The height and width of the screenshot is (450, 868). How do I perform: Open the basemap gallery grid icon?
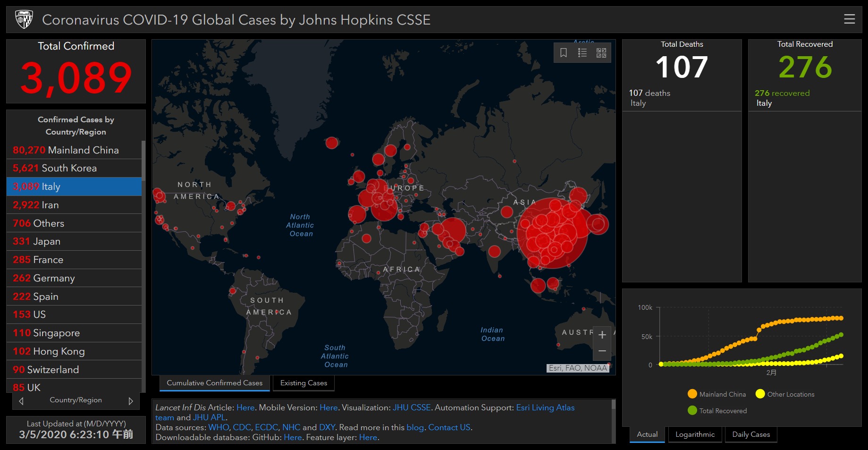(601, 53)
